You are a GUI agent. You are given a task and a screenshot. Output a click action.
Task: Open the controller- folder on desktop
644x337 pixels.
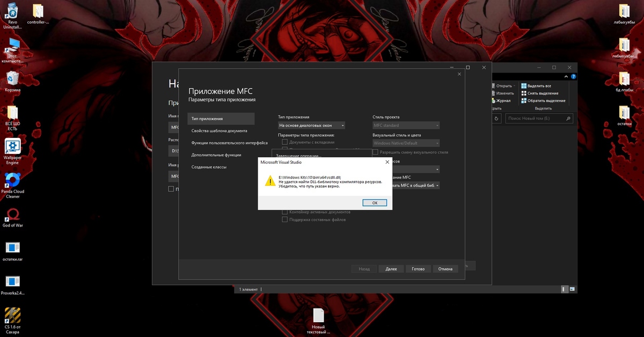click(x=38, y=14)
